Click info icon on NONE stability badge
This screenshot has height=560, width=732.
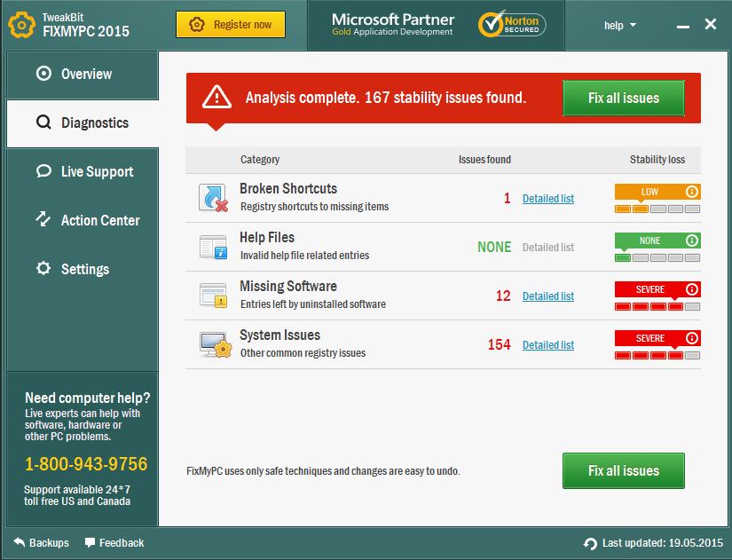(692, 241)
